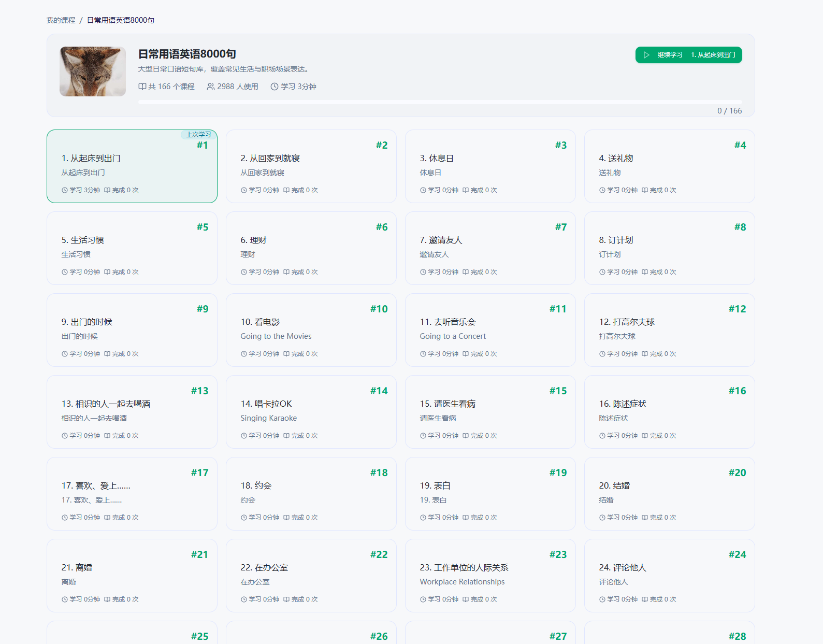Click the course progress bar
823x644 pixels.
tap(440, 102)
